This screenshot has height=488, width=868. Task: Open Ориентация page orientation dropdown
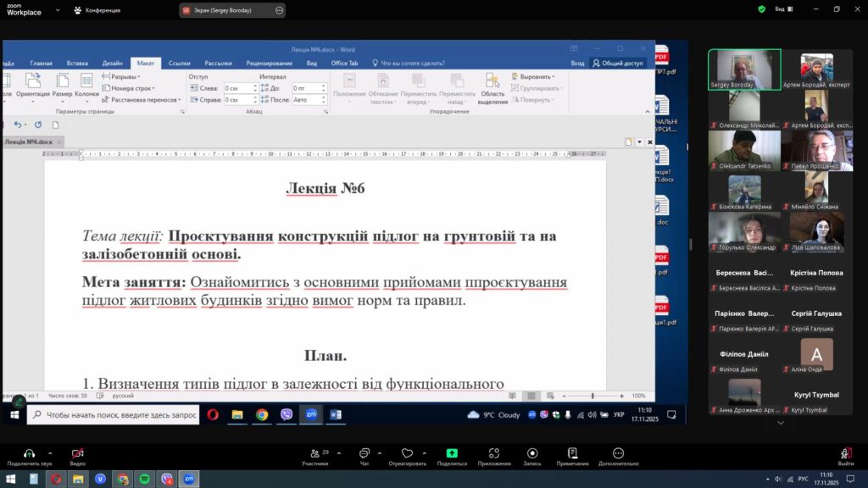(33, 86)
